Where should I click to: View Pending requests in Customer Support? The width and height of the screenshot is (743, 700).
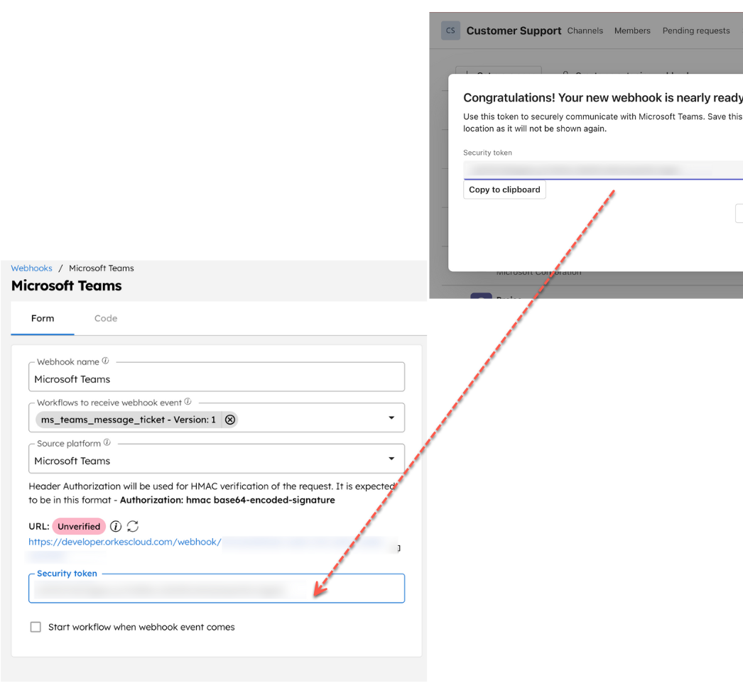click(x=695, y=31)
